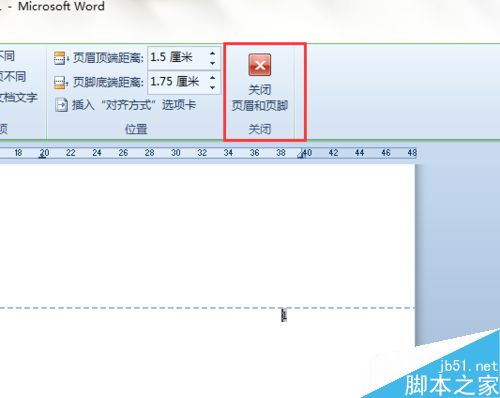
Task: Click the 位置 group label
Action: [136, 129]
